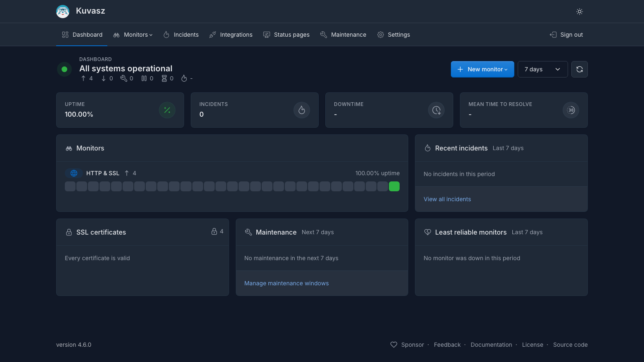Refresh the dashboard with reload icon
The height and width of the screenshot is (362, 644).
[580, 69]
